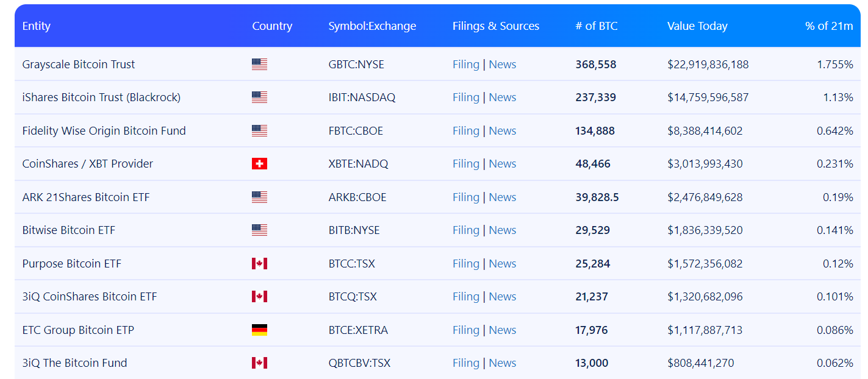Image resolution: width=868 pixels, height=379 pixels.
Task: Click the Canadian flag for 3iQ The Bitcoin Fund
Action: 259,363
